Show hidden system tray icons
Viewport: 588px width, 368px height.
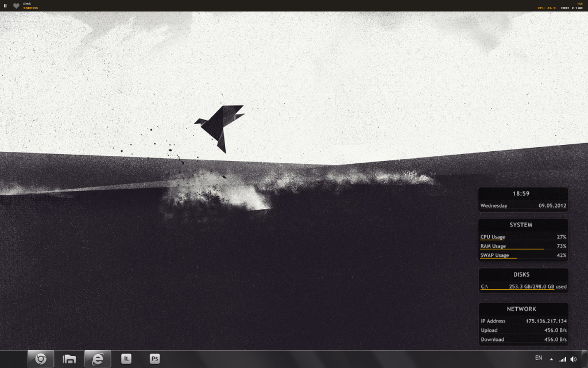click(551, 359)
